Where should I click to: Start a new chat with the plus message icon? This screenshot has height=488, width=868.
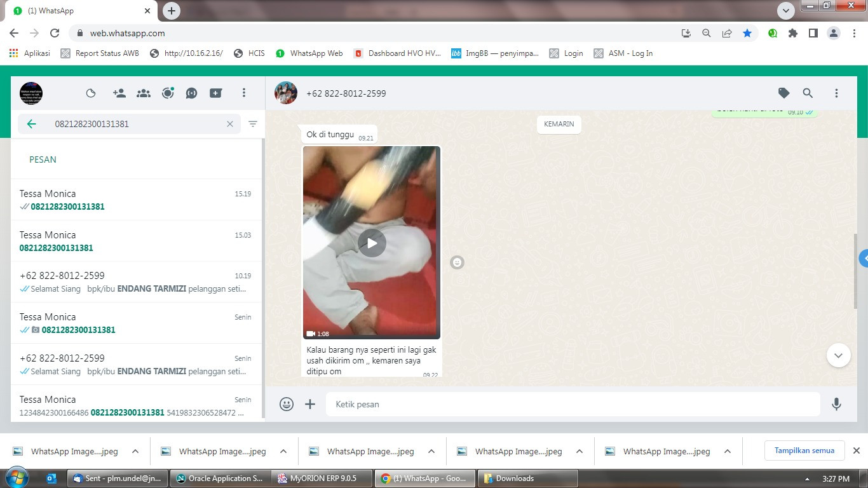click(216, 93)
